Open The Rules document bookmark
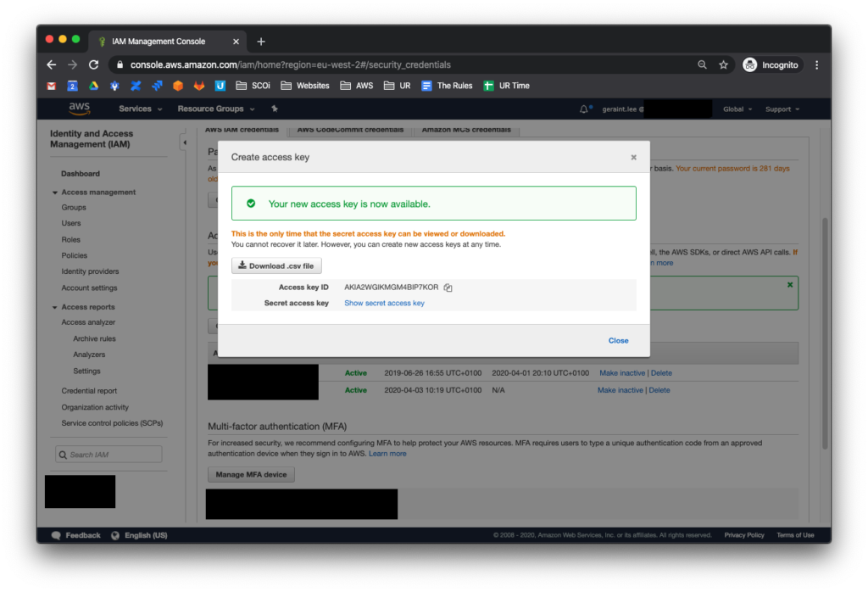Viewport: 868px width, 592px height. coord(447,86)
